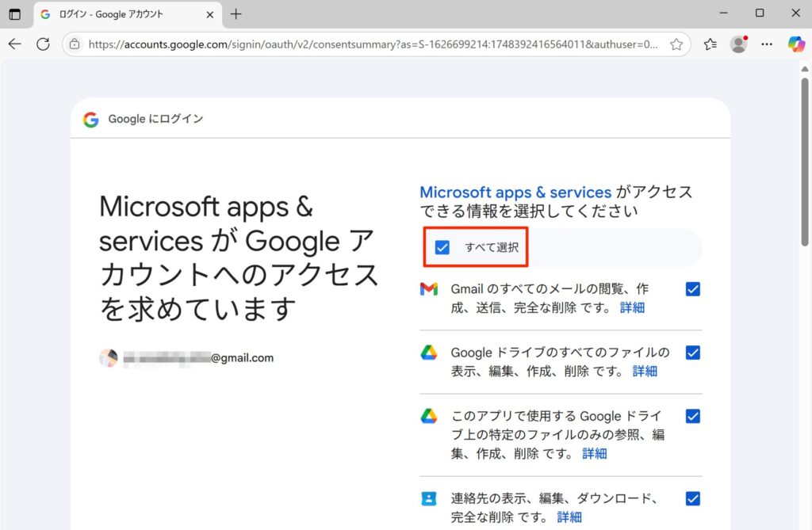Click the scrollbar up arrow
812x530 pixels.
(x=805, y=69)
